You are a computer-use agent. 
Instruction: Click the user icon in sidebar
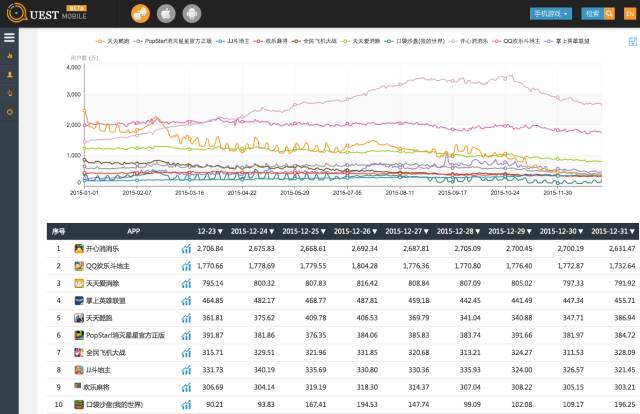pyautogui.click(x=10, y=75)
